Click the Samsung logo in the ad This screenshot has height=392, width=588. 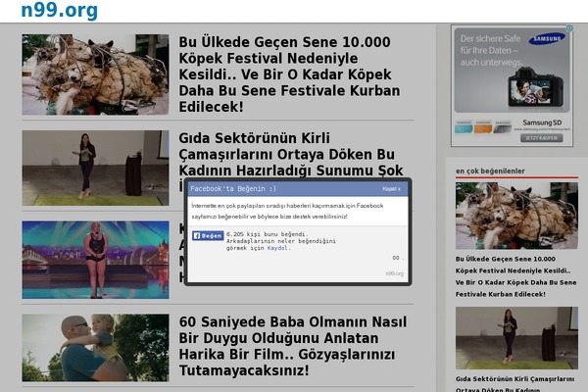click(x=547, y=38)
